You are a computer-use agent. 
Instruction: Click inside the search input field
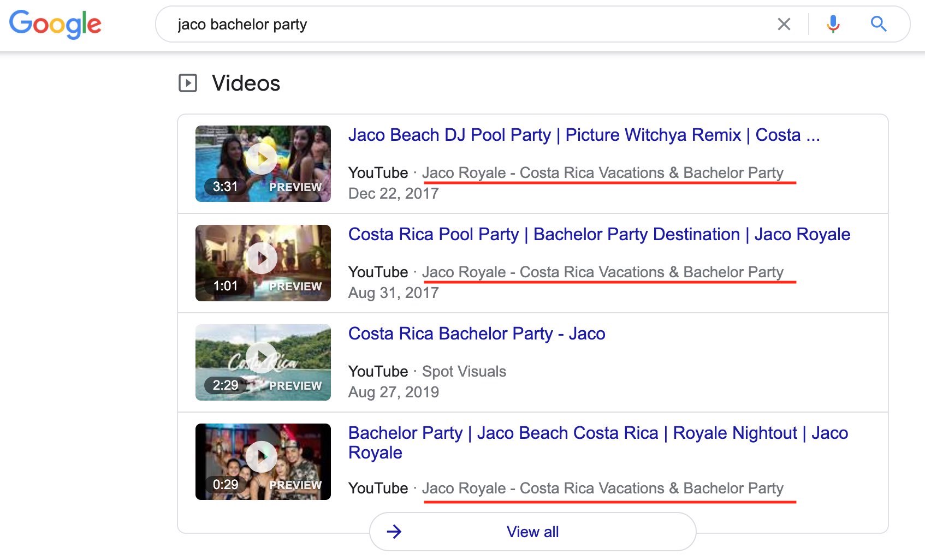point(437,24)
